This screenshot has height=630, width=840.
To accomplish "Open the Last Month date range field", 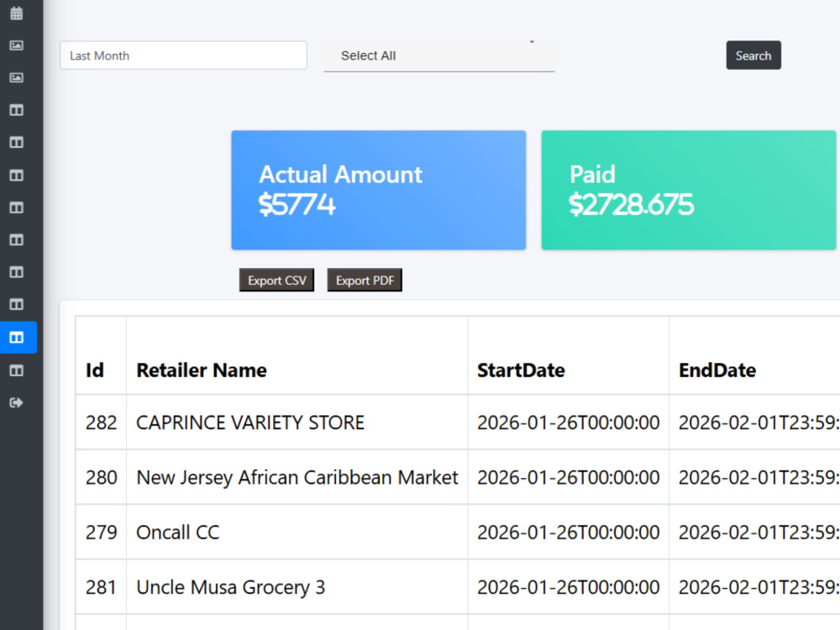I will 183,55.
